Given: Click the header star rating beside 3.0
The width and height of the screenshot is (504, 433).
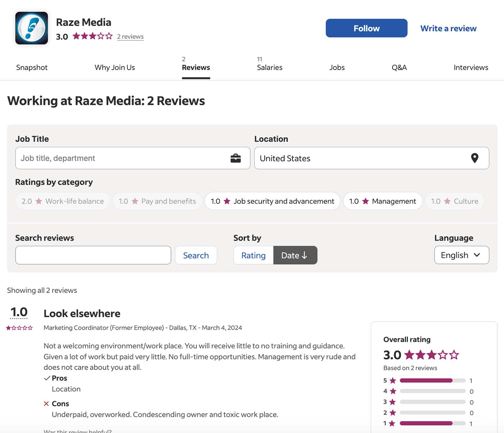Looking at the screenshot, I should point(93,36).
